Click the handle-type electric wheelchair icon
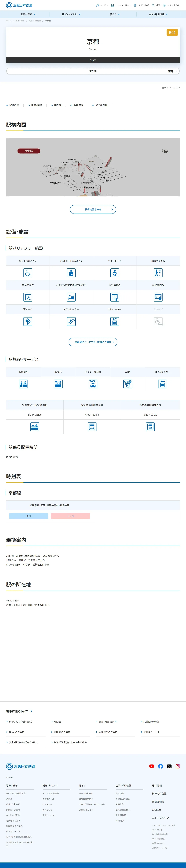This screenshot has width=186, height=868. click(71, 297)
